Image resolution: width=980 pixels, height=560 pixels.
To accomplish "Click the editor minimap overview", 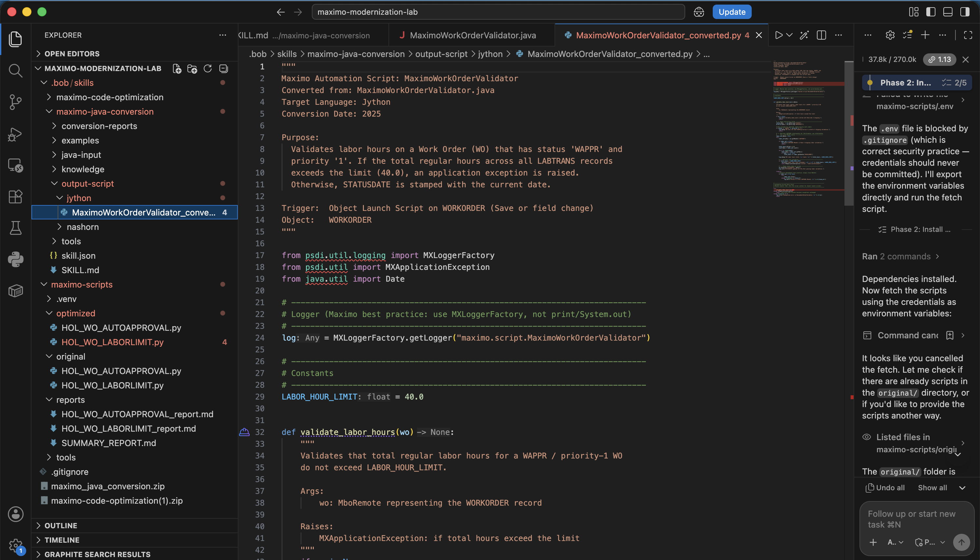I will coord(808,129).
